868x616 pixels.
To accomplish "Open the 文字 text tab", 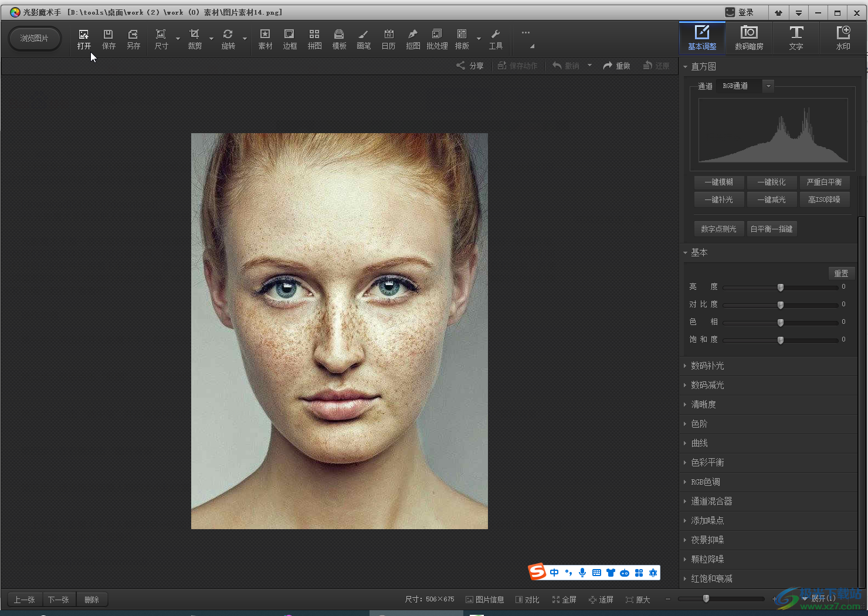I will pos(796,38).
